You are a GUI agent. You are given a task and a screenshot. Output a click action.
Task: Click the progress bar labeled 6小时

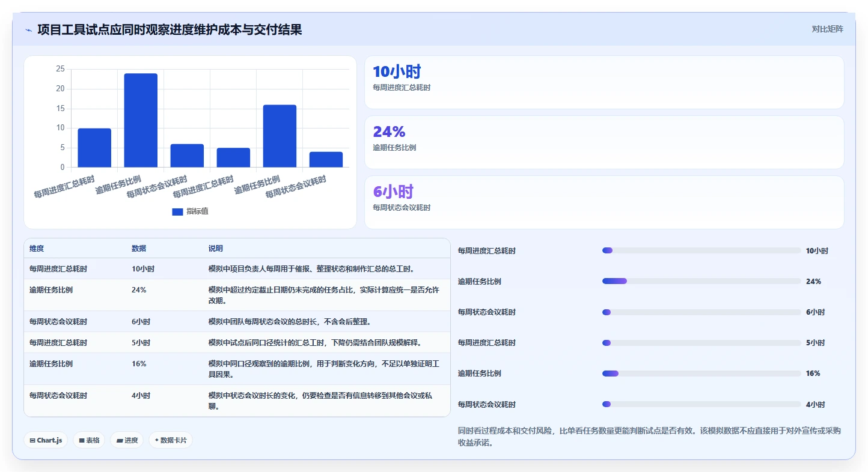point(701,312)
